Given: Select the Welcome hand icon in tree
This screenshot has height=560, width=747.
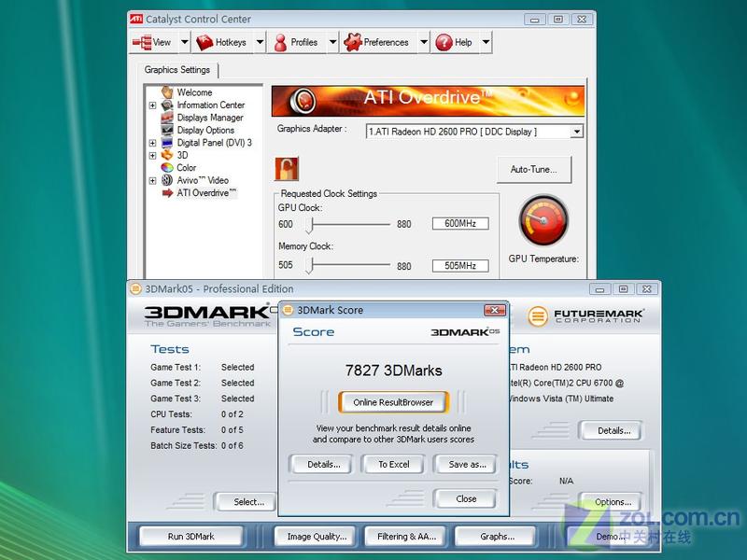Looking at the screenshot, I should pos(167,91).
